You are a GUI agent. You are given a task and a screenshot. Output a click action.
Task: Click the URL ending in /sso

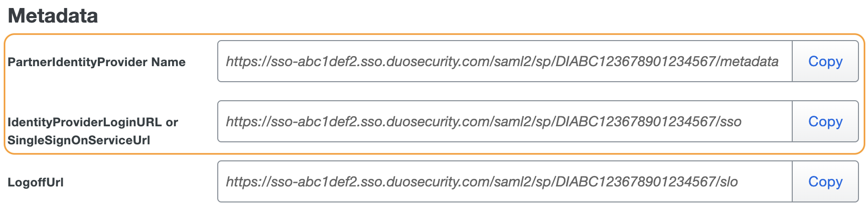coord(483,121)
